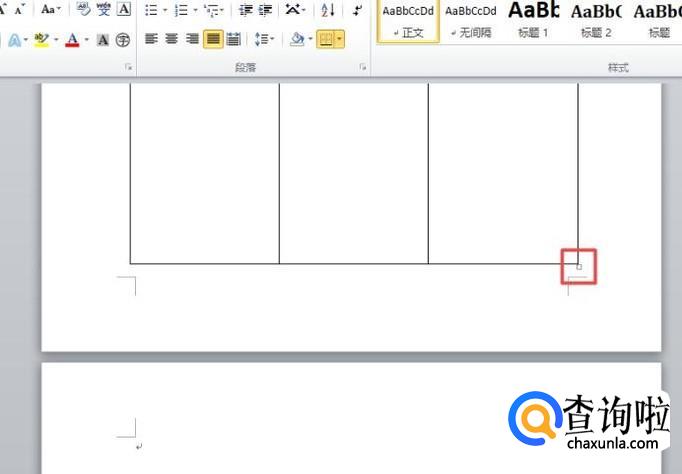
Task: Open the phonetic guide (wén) tool
Action: point(104,9)
